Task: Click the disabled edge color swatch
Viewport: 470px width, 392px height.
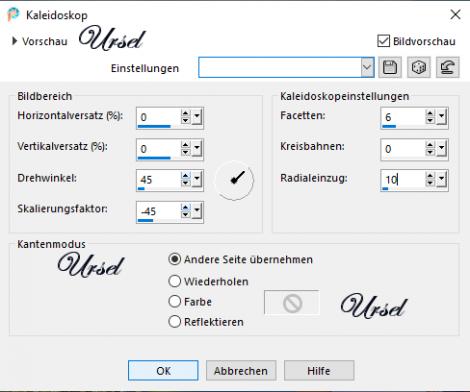Action: coord(292,302)
